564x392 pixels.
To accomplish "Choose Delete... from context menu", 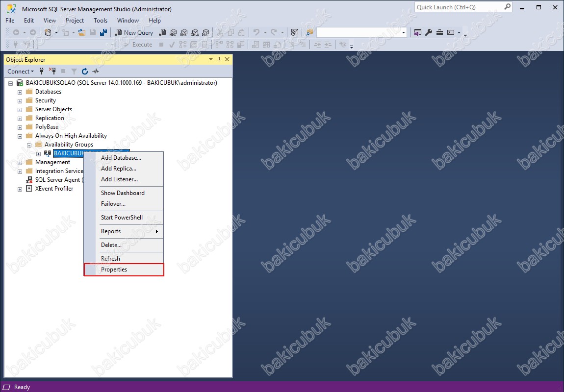I will [124, 245].
